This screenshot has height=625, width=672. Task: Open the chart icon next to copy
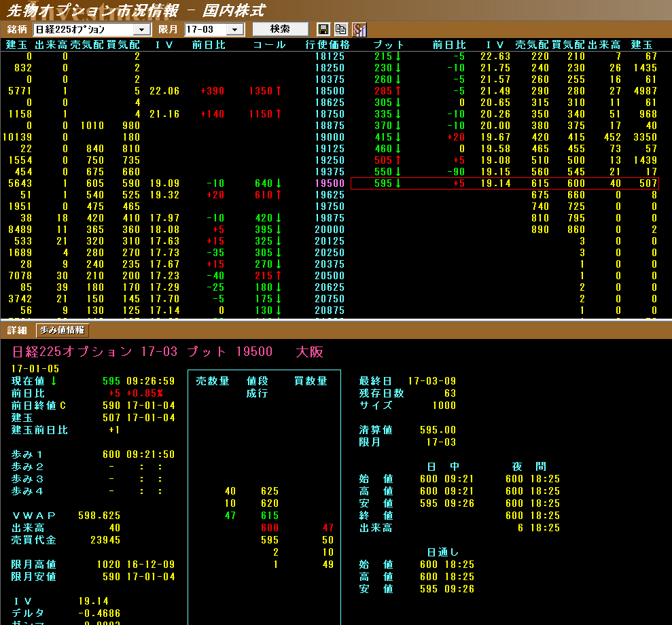coord(359,29)
